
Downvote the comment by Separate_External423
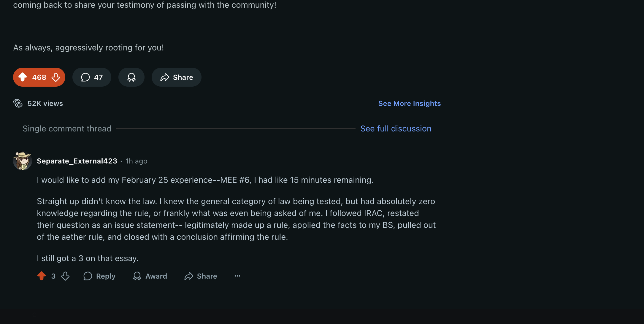[65, 276]
